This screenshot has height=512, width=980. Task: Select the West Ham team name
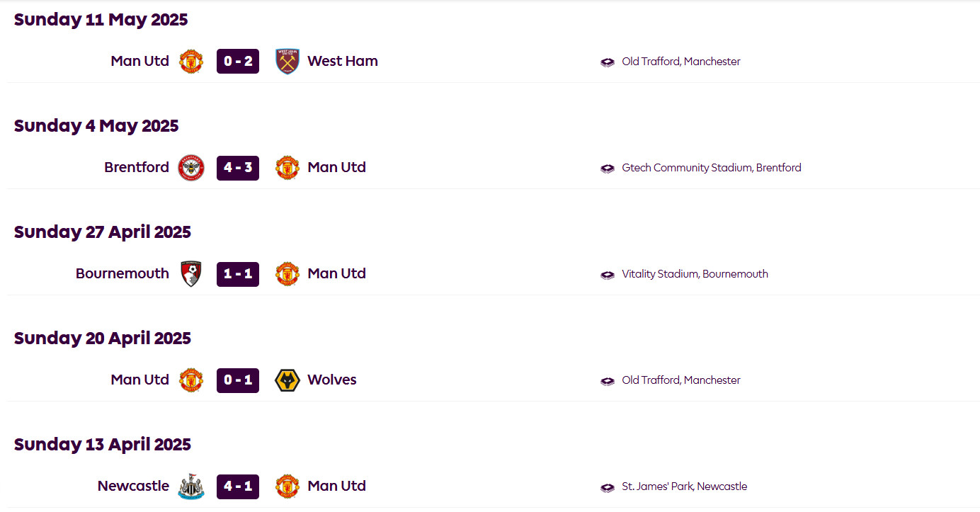tap(343, 62)
